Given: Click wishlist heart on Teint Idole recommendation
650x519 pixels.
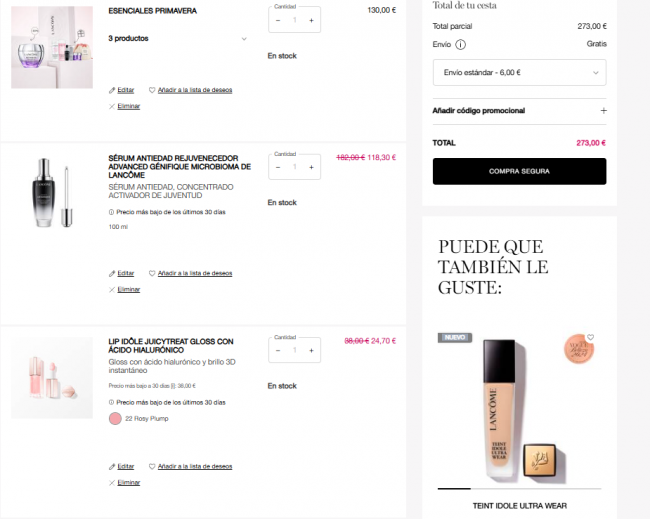Looking at the screenshot, I should pyautogui.click(x=590, y=337).
